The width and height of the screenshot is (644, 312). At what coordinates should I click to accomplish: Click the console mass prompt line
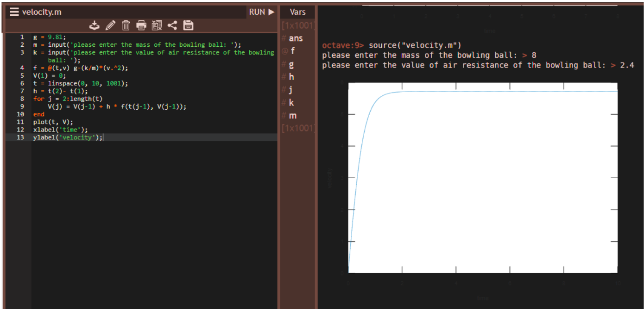tap(429, 56)
